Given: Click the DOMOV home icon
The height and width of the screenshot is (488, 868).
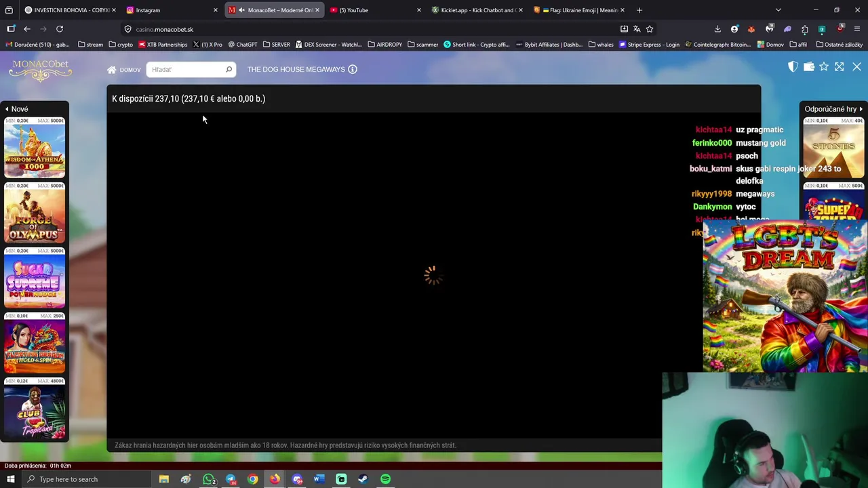Looking at the screenshot, I should [112, 70].
